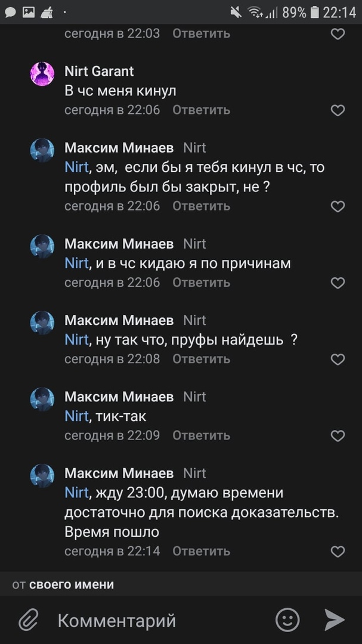Type in the Комментарий input field
Screen dimensions: 362x644
click(x=161, y=621)
